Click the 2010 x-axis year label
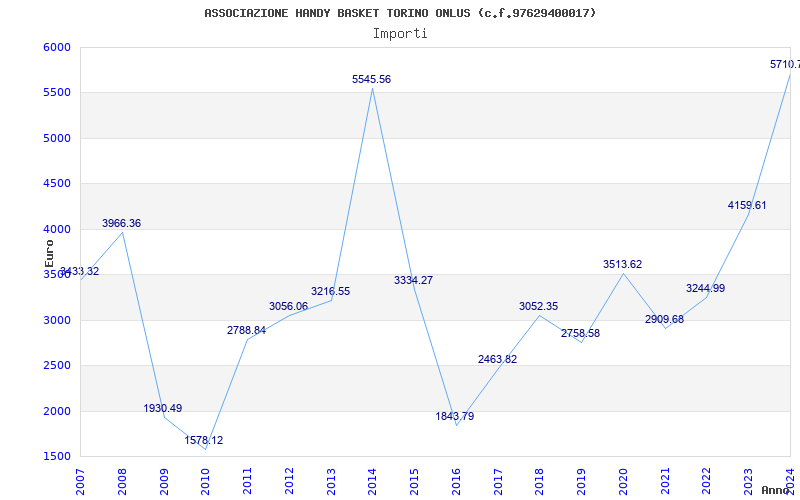800x500 pixels. click(206, 482)
